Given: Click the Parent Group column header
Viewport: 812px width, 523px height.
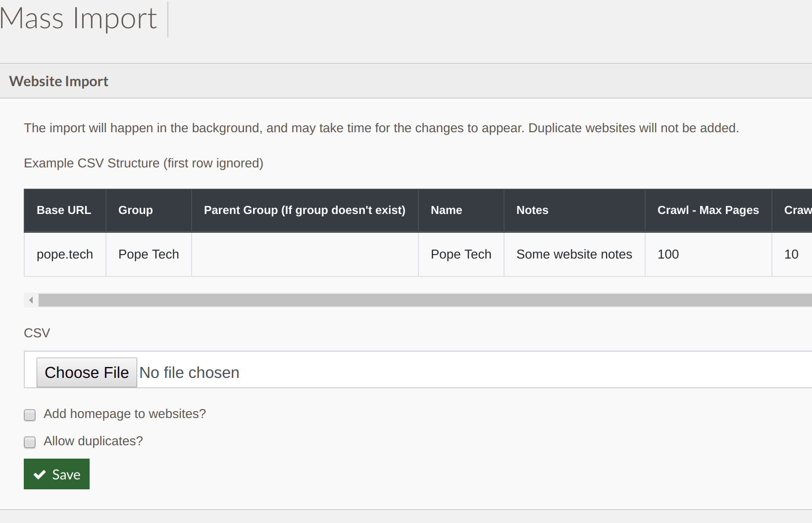Looking at the screenshot, I should (x=304, y=210).
